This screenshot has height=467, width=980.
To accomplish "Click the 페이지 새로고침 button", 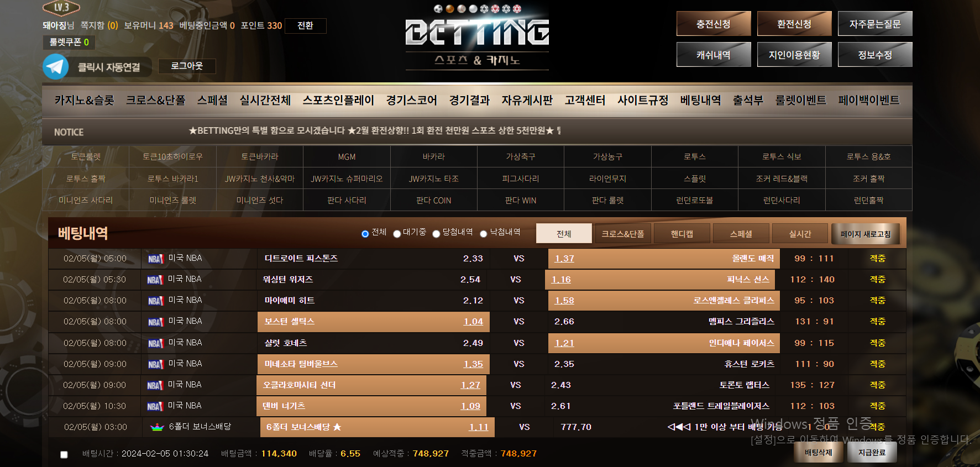I will click(865, 234).
